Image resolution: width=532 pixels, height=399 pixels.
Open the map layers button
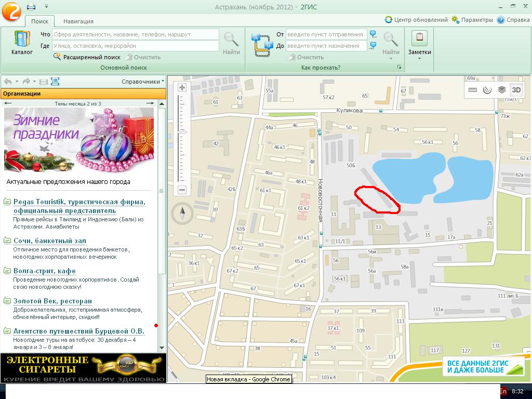(x=502, y=90)
